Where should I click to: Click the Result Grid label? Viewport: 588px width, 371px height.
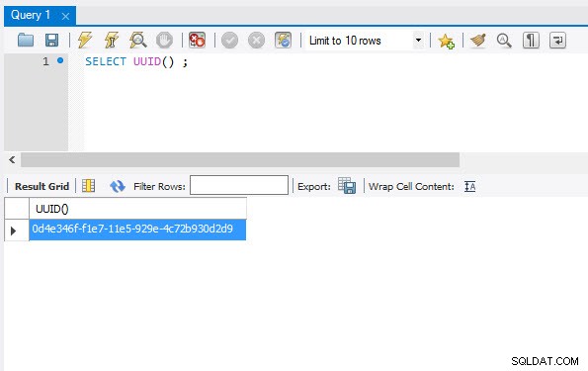click(42, 186)
